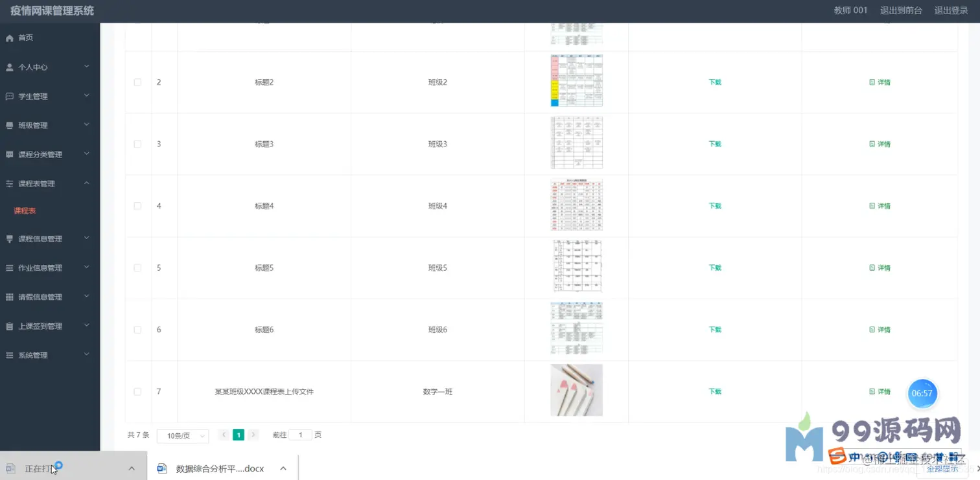Open the timetable thumbnail of 标题4

coord(576,205)
